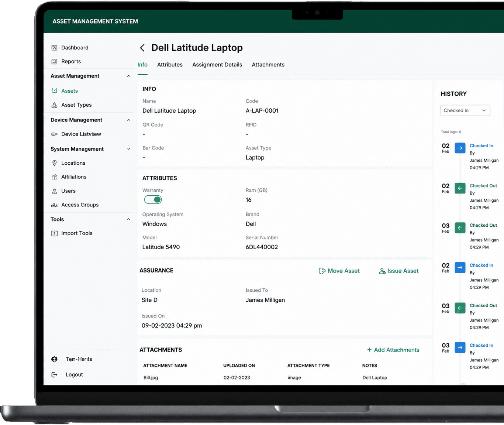
Task: Click the ATTACHMENT NAME column header
Action: coord(165,366)
